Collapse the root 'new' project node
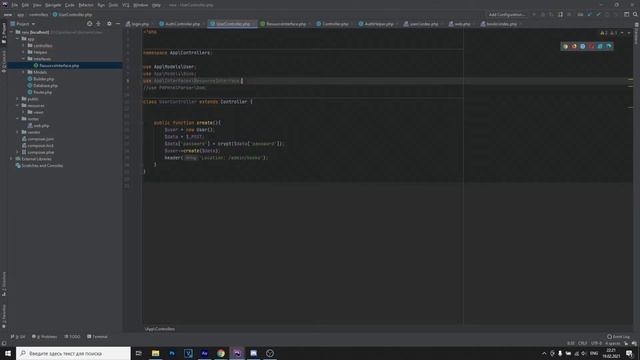640x360 pixels. (x=12, y=32)
